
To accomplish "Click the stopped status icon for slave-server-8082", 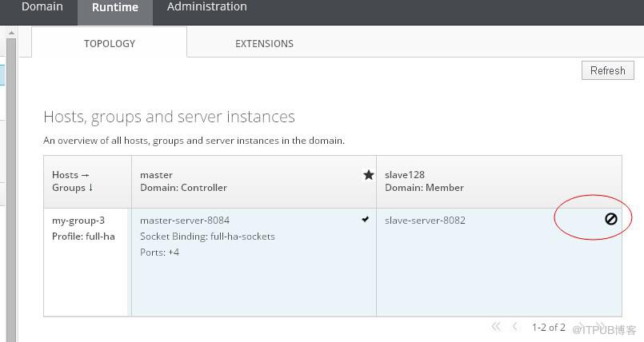I will pyautogui.click(x=610, y=219).
